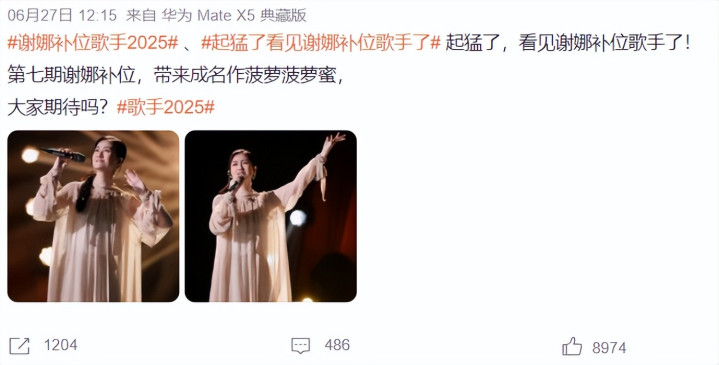Click the microphone in the first photo
The width and height of the screenshot is (719, 365).
(63, 154)
